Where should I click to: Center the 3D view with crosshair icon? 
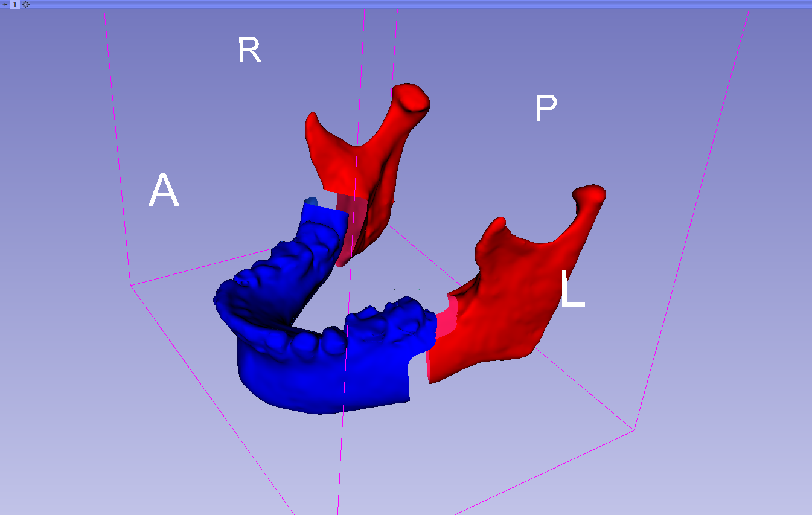point(25,4)
